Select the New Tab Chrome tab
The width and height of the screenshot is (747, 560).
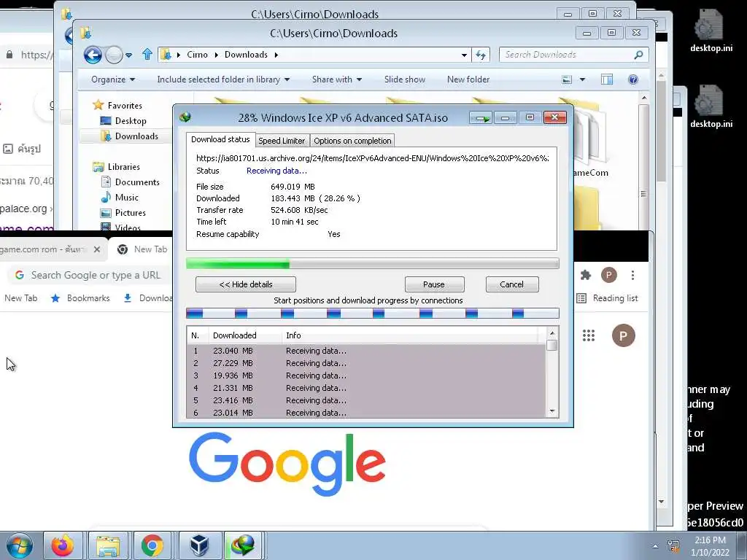150,249
